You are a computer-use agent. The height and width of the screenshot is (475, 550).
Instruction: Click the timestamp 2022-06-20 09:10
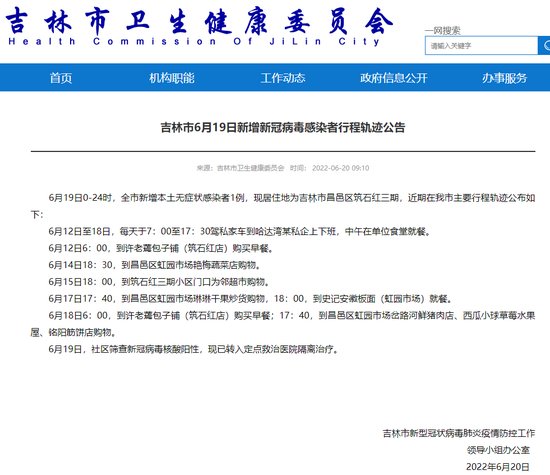(x=341, y=168)
